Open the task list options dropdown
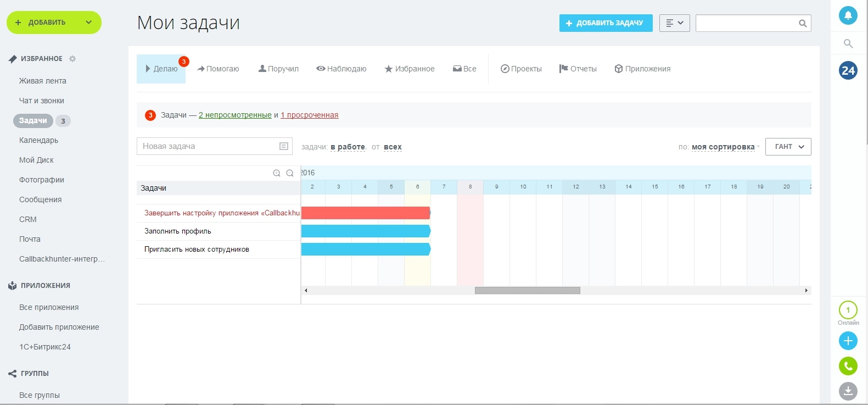Image resolution: width=868 pixels, height=405 pixels. 674,23
